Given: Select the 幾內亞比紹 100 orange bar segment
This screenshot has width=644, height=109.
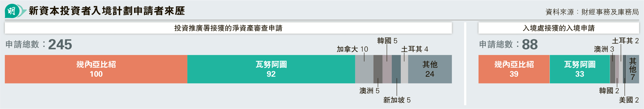Looking at the screenshot, I should point(96,69).
